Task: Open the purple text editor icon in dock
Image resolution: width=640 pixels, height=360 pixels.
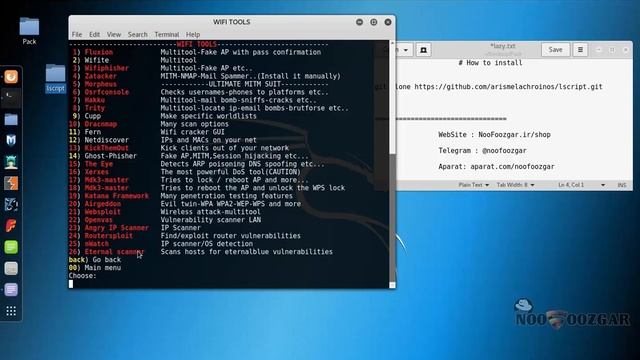Action: click(x=11, y=289)
